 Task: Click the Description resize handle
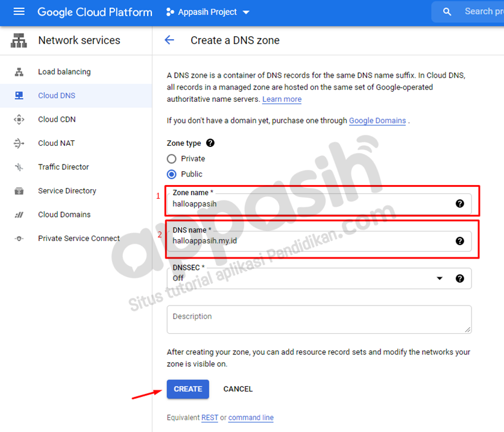(468, 330)
